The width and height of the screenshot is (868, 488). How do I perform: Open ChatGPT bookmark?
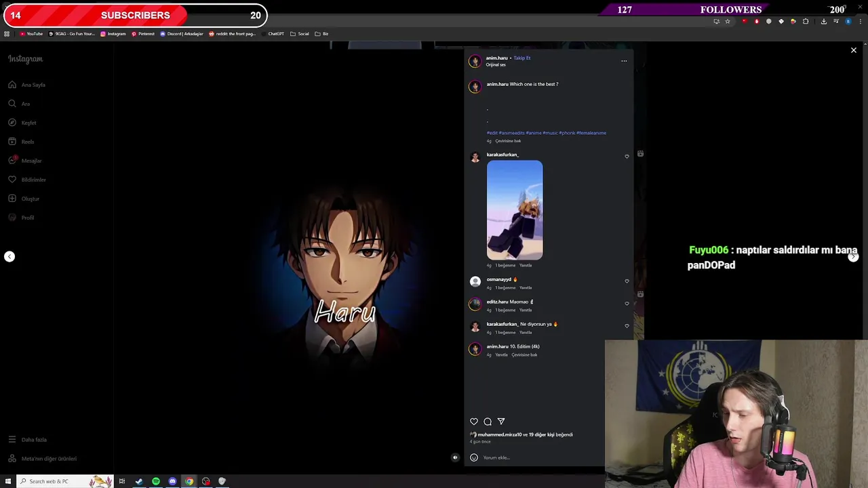(x=272, y=34)
